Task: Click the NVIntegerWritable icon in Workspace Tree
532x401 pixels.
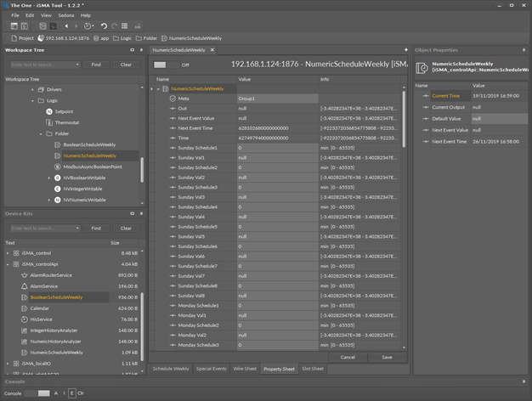Action: tap(57, 189)
